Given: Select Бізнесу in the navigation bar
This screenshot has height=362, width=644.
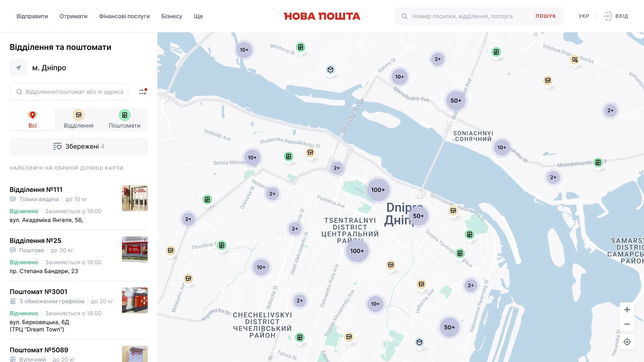Looking at the screenshot, I should point(172,16).
